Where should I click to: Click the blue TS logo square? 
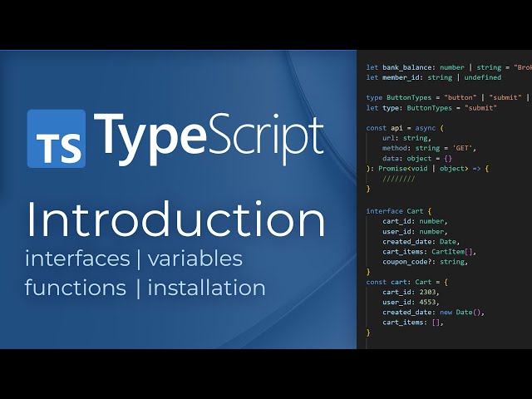pos(57,139)
